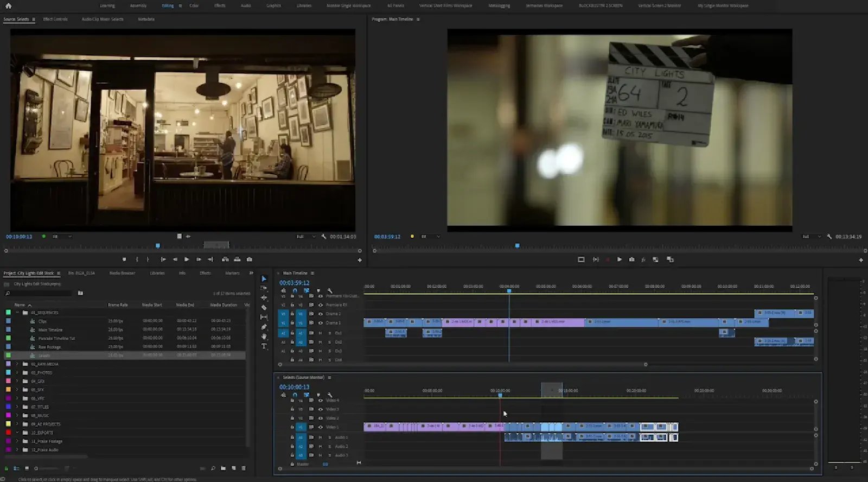
Task: Open the Effect Controls tab
Action: [55, 19]
